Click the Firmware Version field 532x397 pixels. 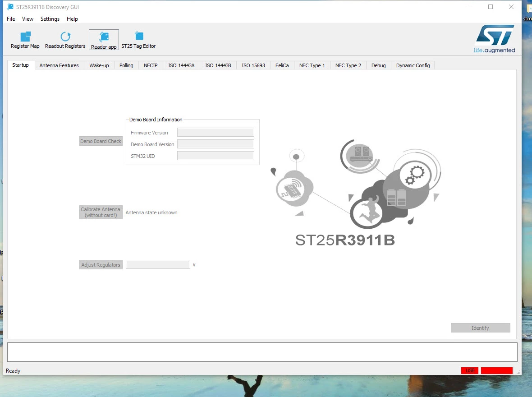[216, 133]
